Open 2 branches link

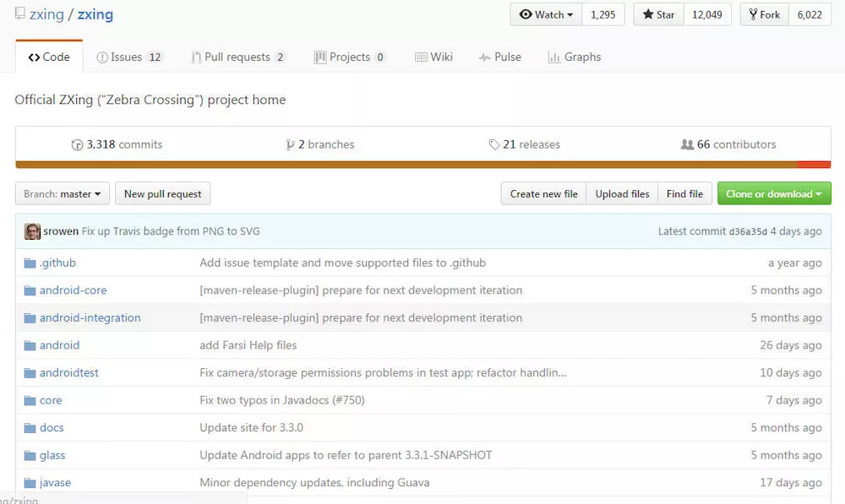coord(320,145)
